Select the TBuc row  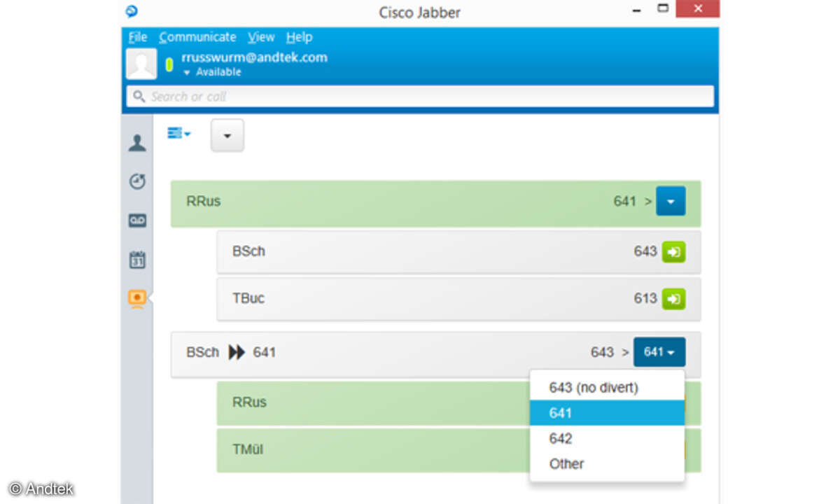[x=458, y=299]
